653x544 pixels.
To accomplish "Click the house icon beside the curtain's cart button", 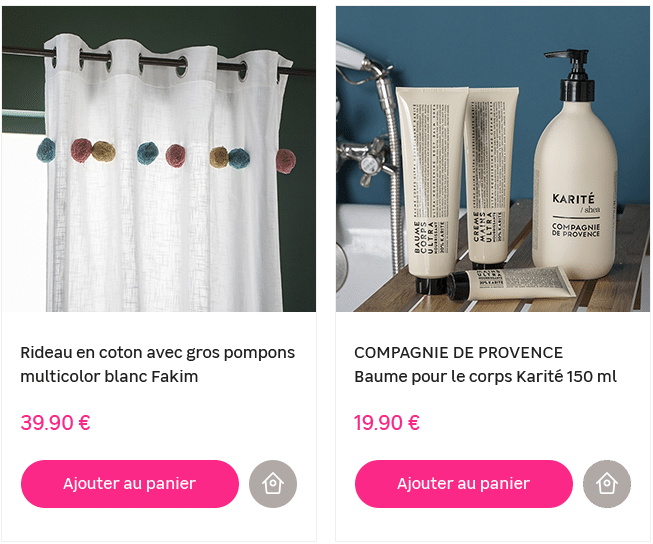I will [273, 484].
